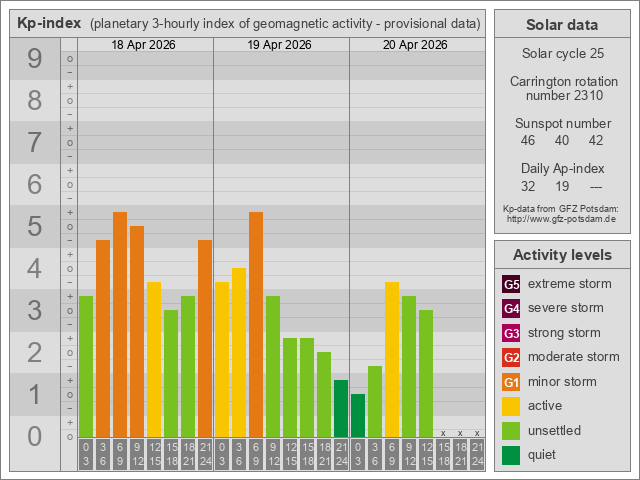Click the G5 extreme storm legend icon

[x=511, y=284]
